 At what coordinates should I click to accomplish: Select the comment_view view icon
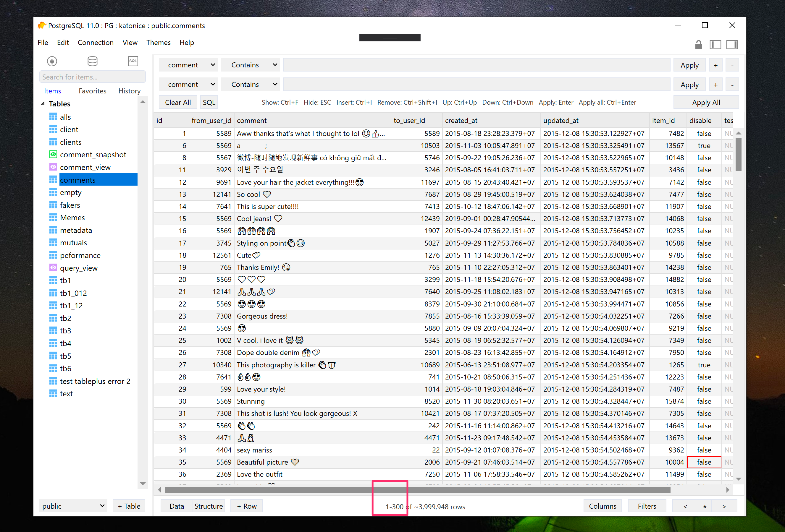pyautogui.click(x=53, y=167)
